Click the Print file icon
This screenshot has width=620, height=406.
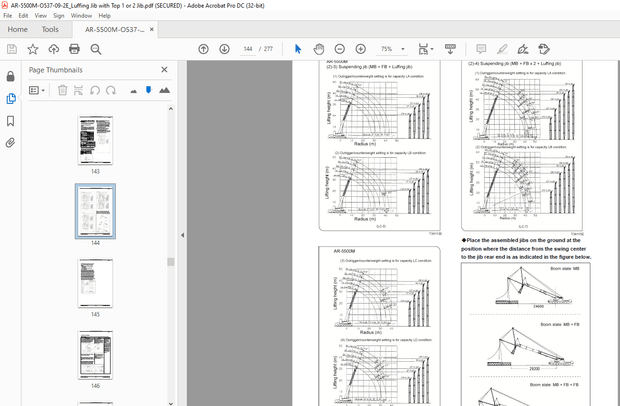75,49
